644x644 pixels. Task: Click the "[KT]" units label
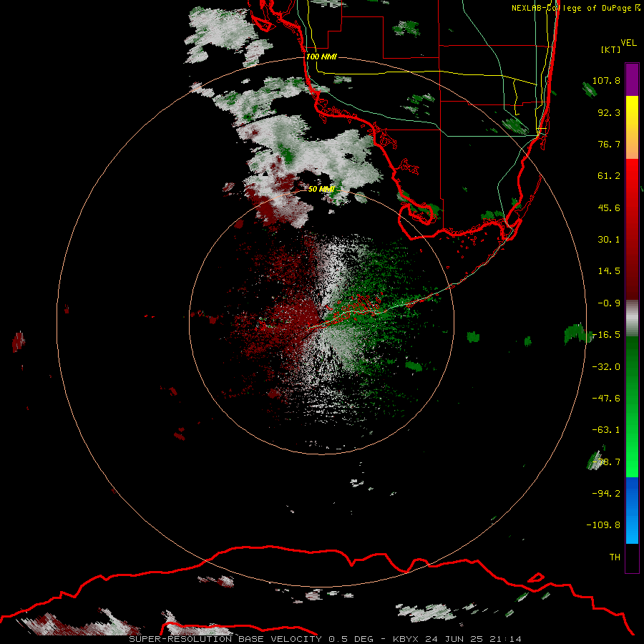pyautogui.click(x=610, y=49)
